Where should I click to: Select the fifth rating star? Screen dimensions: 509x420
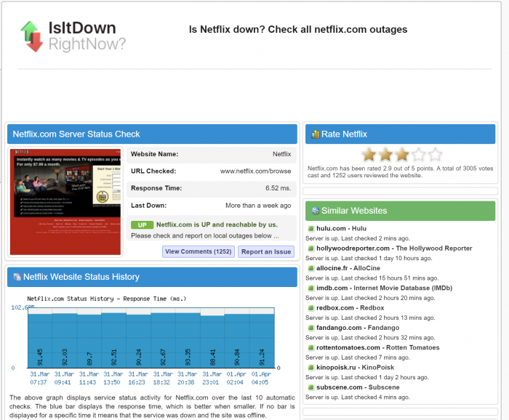coord(435,154)
